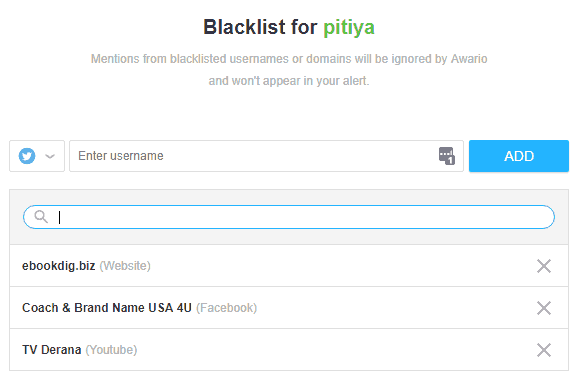Click the 'Blacklist for' heading text
The width and height of the screenshot is (575, 386).
[260, 27]
